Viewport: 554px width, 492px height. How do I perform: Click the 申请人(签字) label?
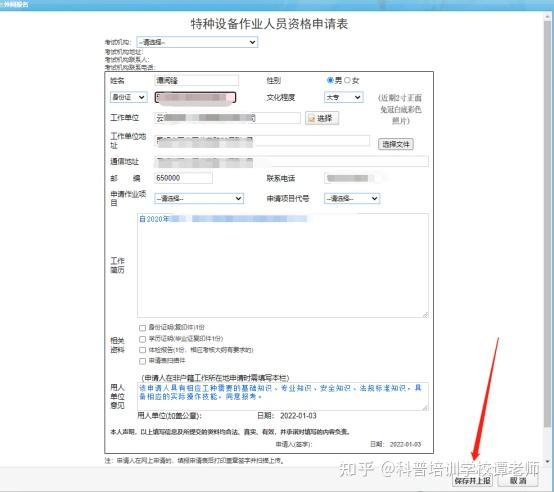pyautogui.click(x=294, y=444)
